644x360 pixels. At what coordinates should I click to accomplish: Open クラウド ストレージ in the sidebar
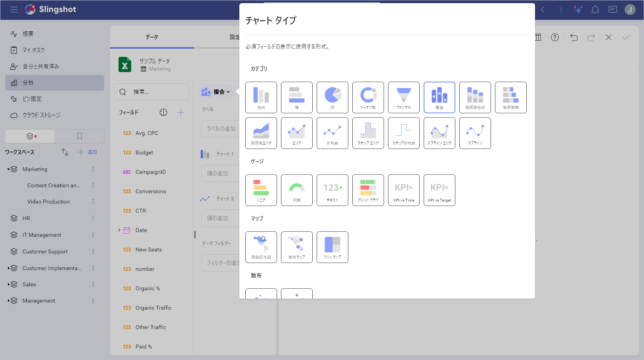point(55,115)
